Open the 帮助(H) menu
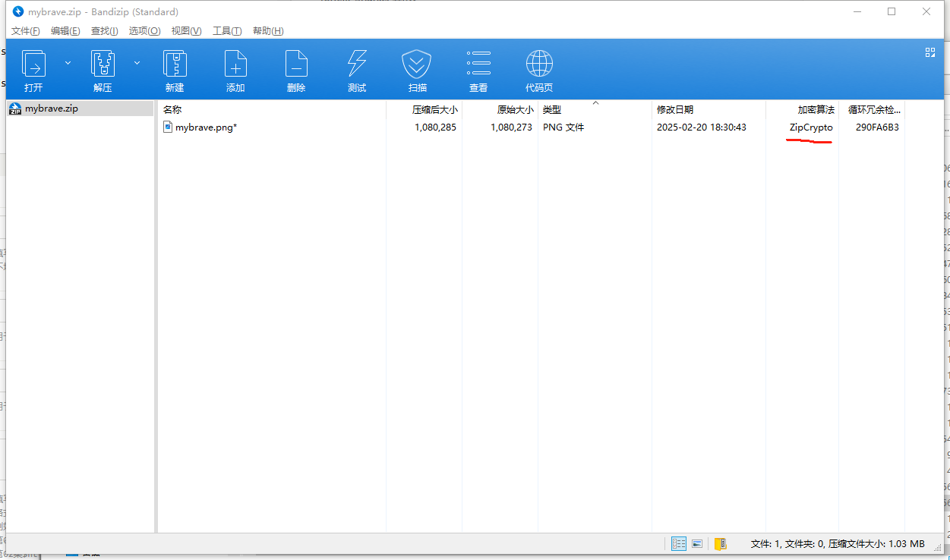 268,31
